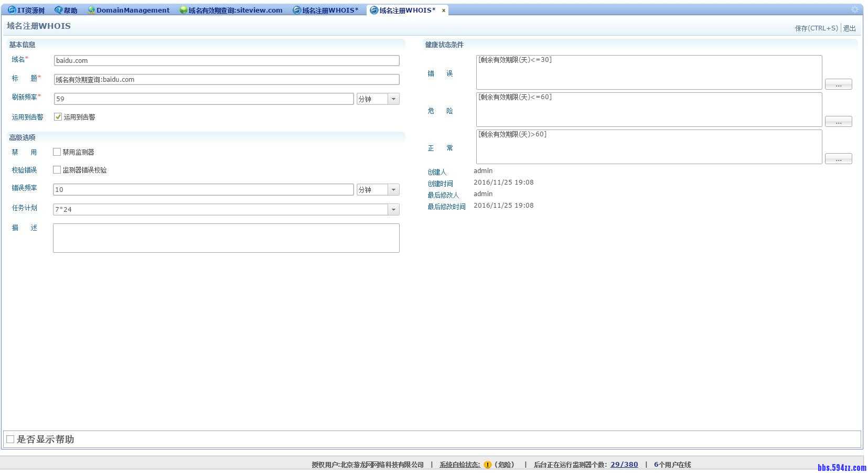Open the 分钟 unit dropdown for 错误频率
The image size is (868, 473).
click(x=394, y=189)
